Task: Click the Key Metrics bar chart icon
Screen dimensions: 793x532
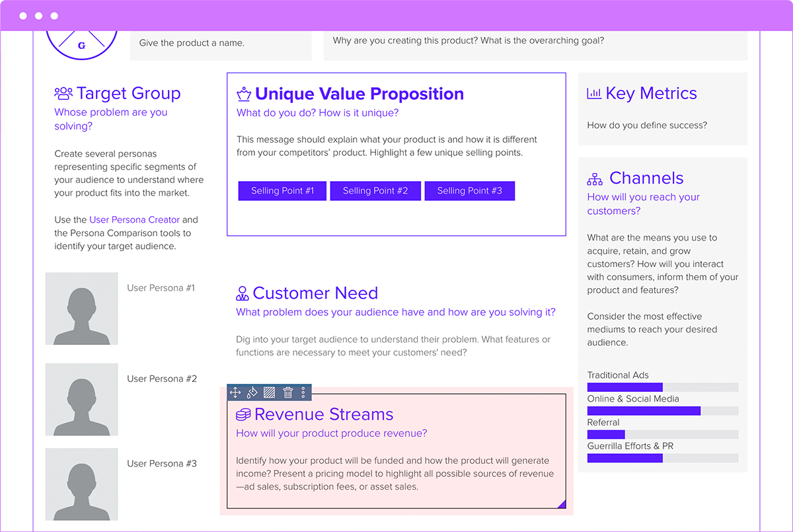Action: (593, 93)
